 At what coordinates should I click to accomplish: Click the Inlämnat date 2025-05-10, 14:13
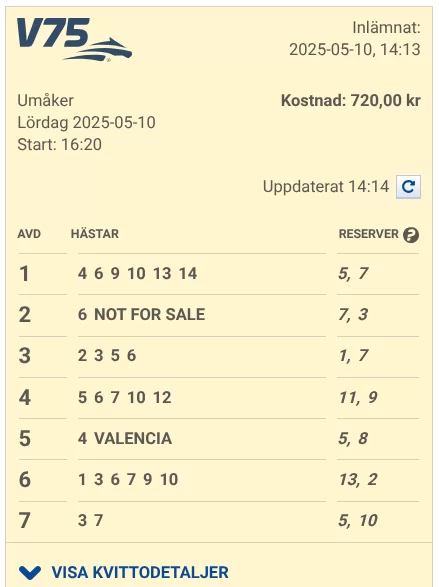click(x=355, y=49)
